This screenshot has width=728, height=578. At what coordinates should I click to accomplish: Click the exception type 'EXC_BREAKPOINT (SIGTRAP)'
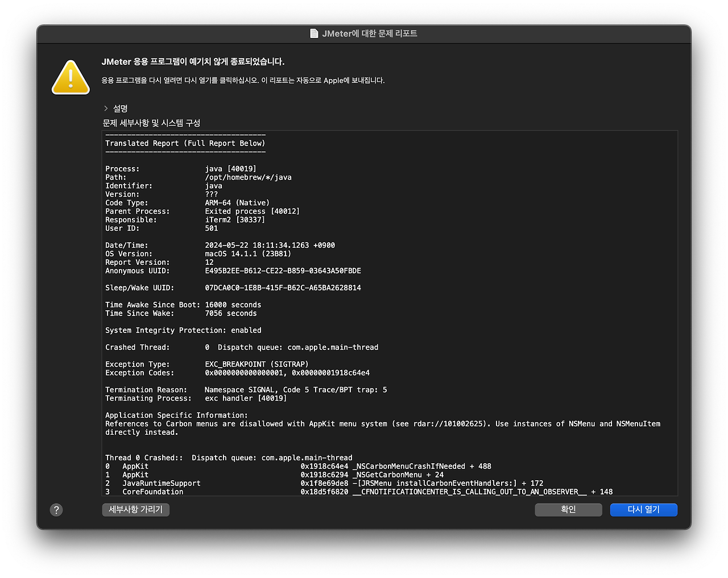click(257, 364)
